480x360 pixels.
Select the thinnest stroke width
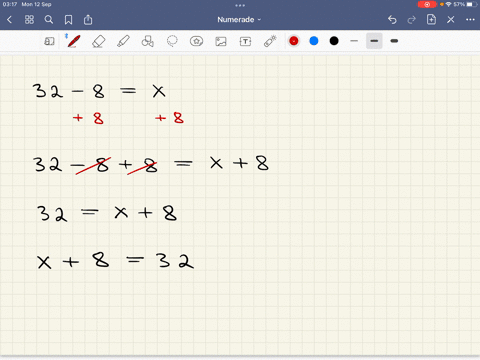click(354, 41)
